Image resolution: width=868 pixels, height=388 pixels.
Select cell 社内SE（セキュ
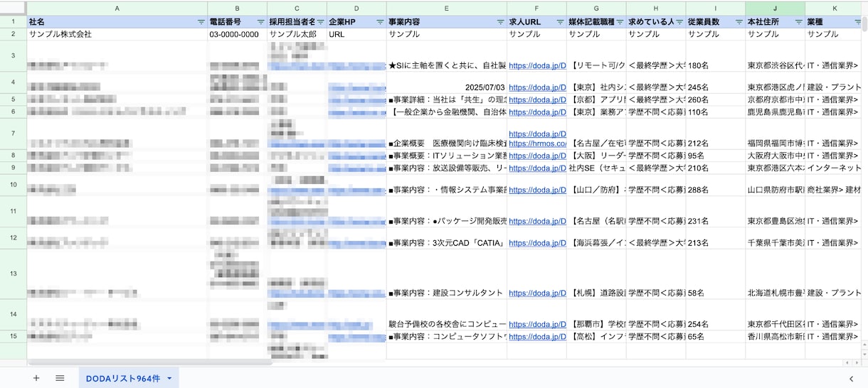tap(596, 168)
